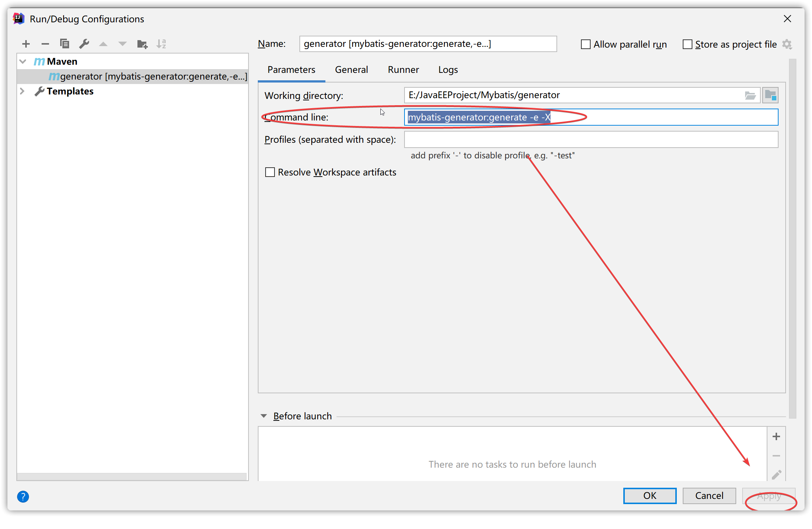Image resolution: width=812 pixels, height=529 pixels.
Task: Remove selected configuration with minus icon
Action: point(45,44)
